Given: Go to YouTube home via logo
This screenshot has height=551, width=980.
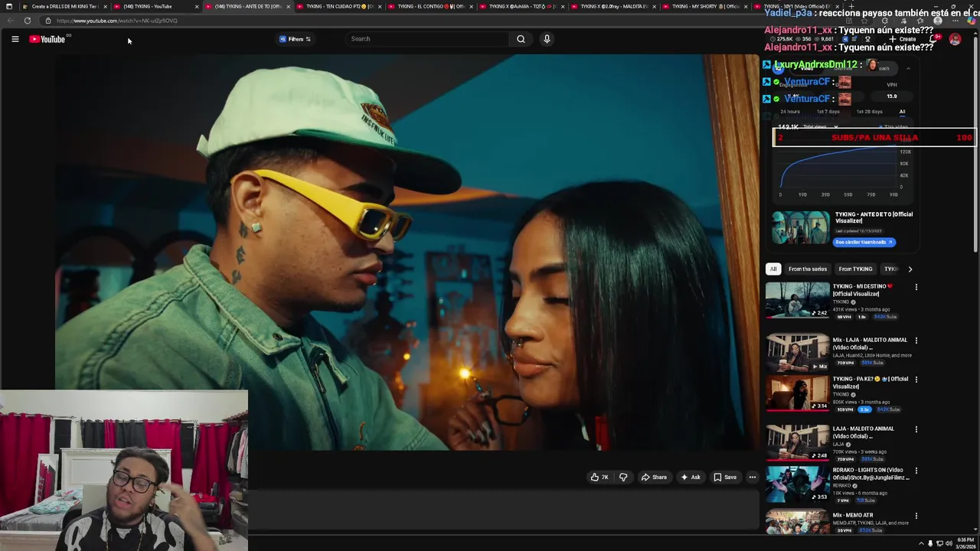Looking at the screenshot, I should click(47, 39).
